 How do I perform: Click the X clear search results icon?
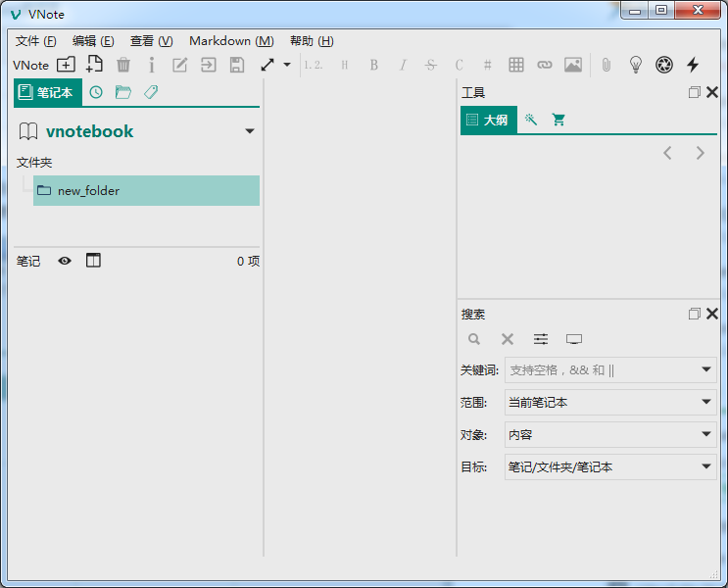point(508,339)
